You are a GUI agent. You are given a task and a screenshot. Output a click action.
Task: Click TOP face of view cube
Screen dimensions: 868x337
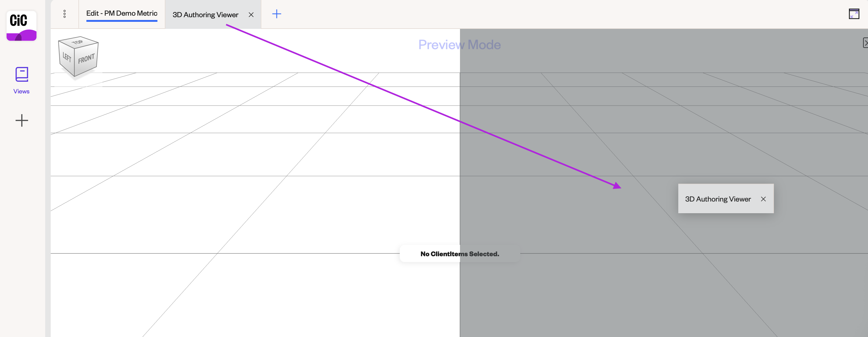coord(78,42)
